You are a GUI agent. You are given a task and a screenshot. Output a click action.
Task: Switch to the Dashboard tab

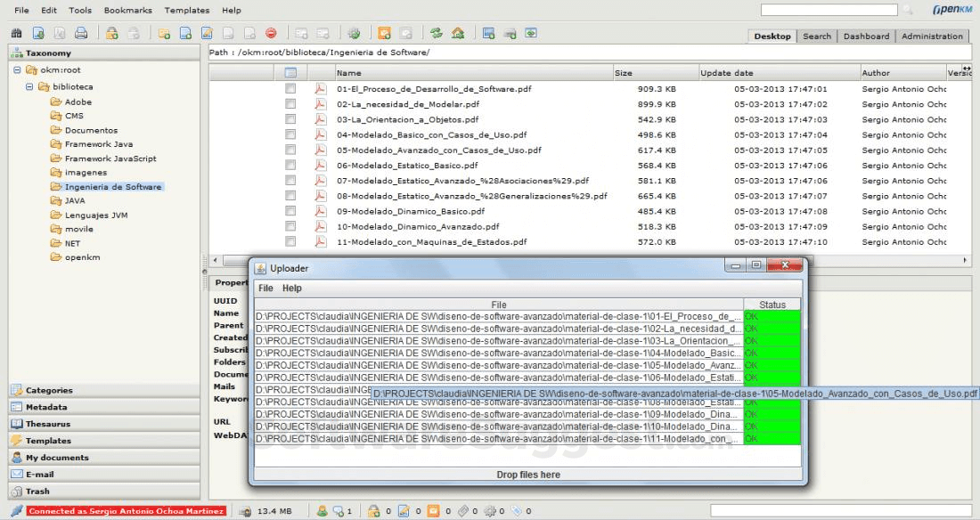tap(866, 37)
